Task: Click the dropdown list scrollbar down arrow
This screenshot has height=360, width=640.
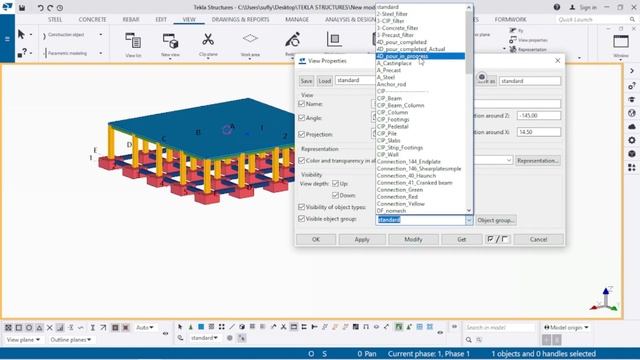Action: (469, 211)
